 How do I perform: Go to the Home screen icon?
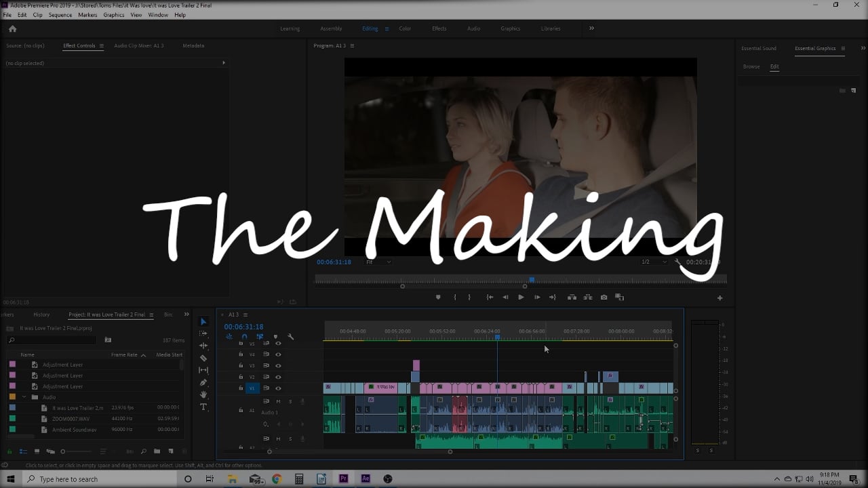tap(12, 28)
